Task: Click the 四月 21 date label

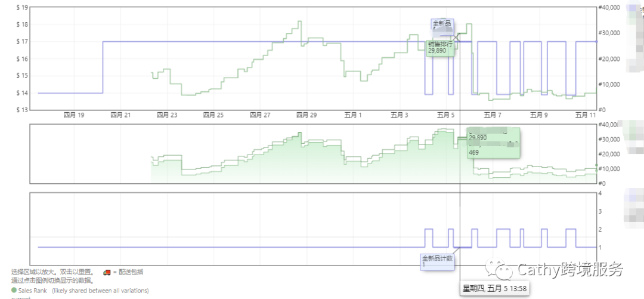Action: [x=120, y=116]
